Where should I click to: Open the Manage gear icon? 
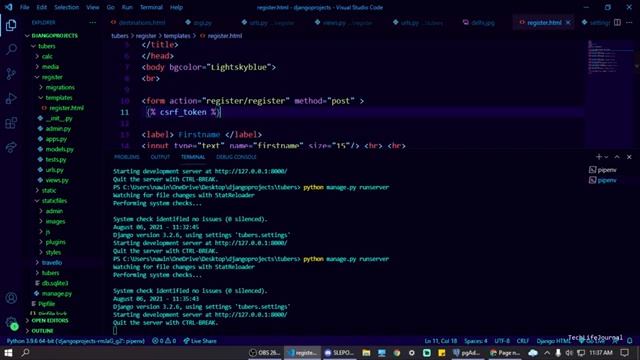11,322
